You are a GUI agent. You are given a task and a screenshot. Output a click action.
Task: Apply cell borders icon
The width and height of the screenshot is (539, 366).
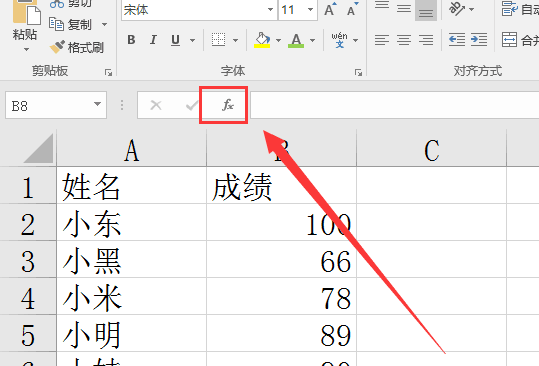[219, 40]
